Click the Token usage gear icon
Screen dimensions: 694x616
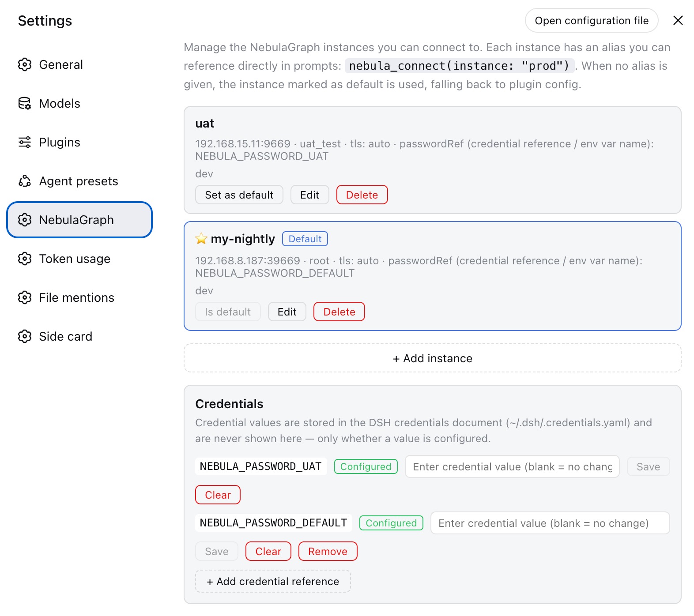pyautogui.click(x=25, y=259)
